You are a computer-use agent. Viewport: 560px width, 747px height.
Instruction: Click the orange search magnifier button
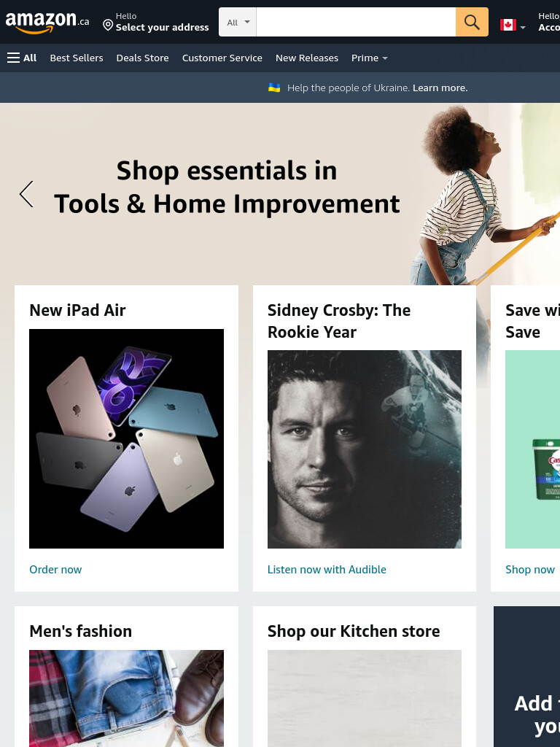pos(472,22)
